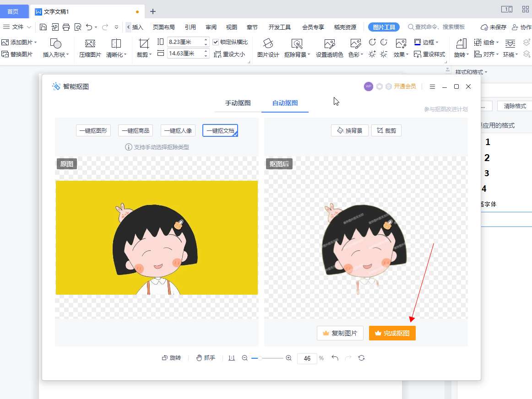Click the zoom percentage field showing 46
532x399 pixels.
(x=307, y=358)
